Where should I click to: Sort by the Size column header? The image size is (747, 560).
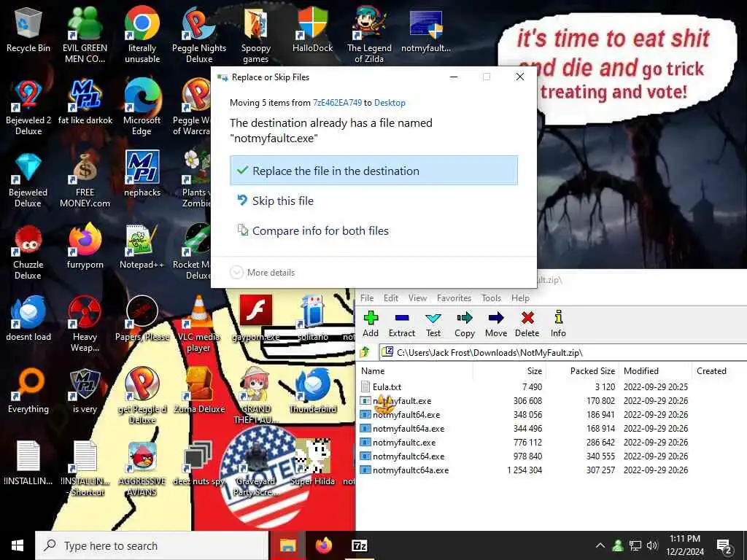[x=510, y=370]
